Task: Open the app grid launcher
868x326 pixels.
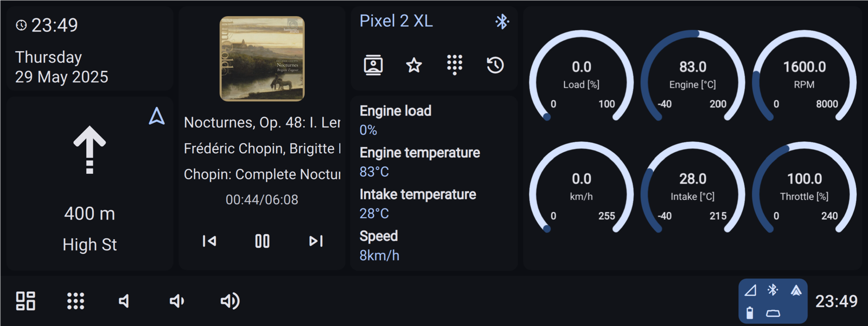Action: click(x=75, y=301)
